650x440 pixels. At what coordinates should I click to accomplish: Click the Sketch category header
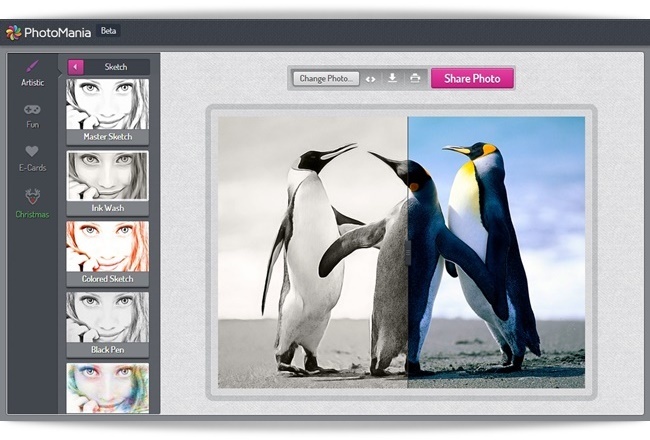[116, 67]
